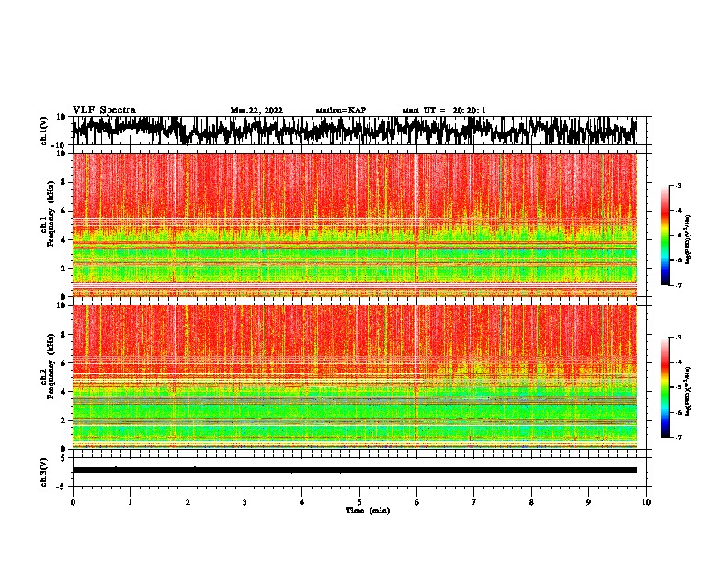Click inside the ch.2 spectrogram panel
Viewport: 728px width, 563px height.
coord(354,377)
